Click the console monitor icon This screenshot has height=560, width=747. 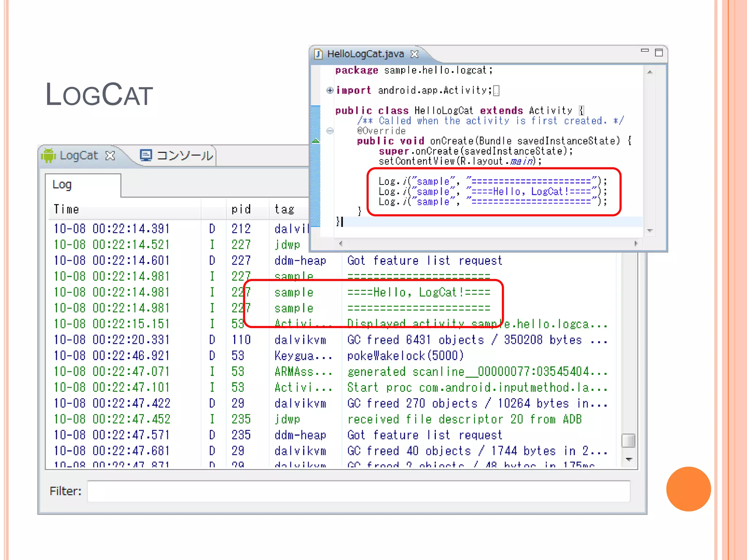click(146, 155)
